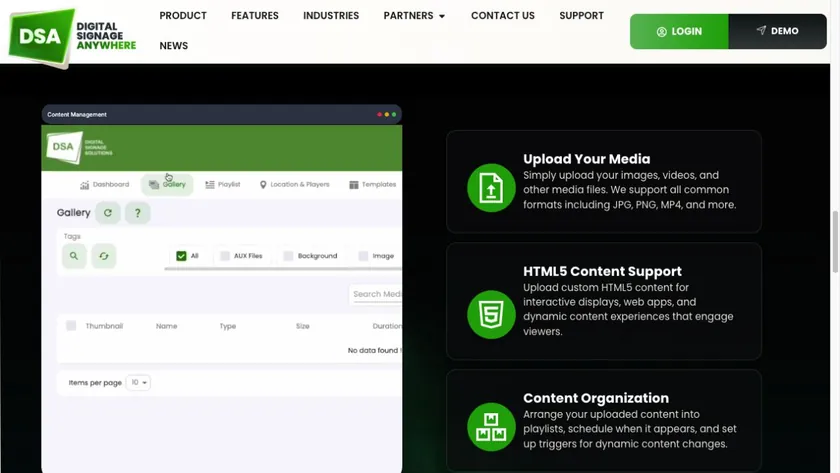
Task: Click the Size column header
Action: (x=303, y=326)
